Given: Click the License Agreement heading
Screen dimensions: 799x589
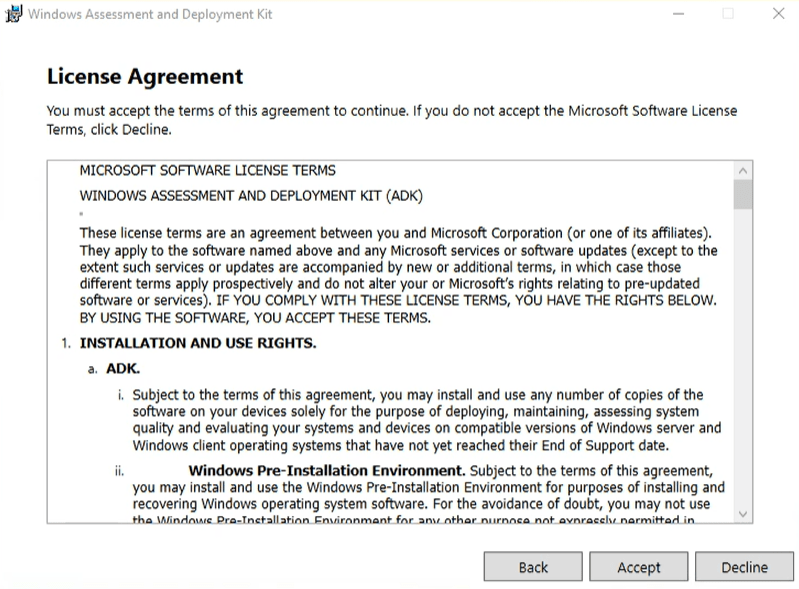Looking at the screenshot, I should click(145, 76).
